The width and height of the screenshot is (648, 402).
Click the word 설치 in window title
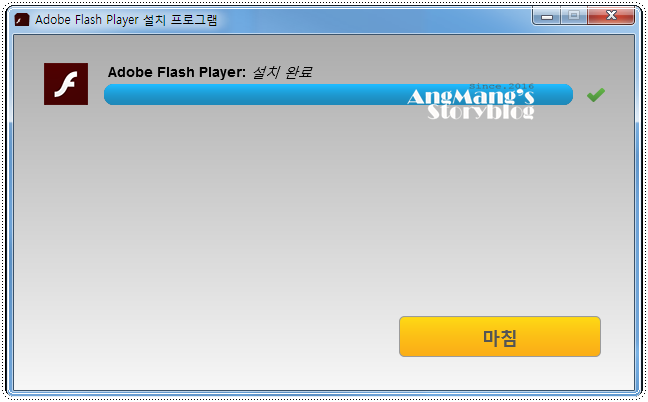155,19
